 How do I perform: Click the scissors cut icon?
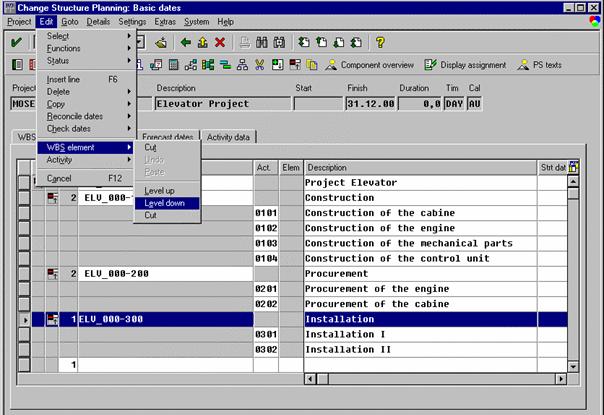tap(260, 65)
